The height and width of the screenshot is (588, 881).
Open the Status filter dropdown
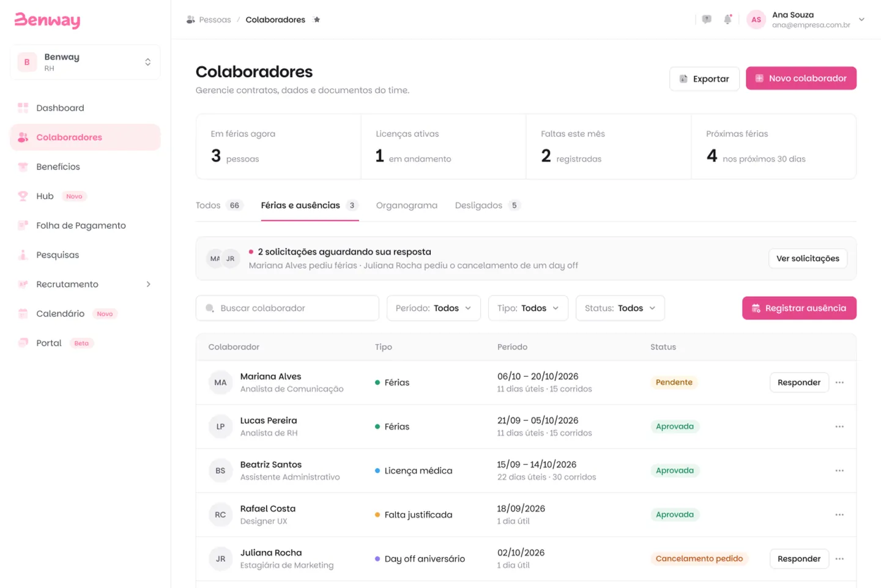(620, 308)
